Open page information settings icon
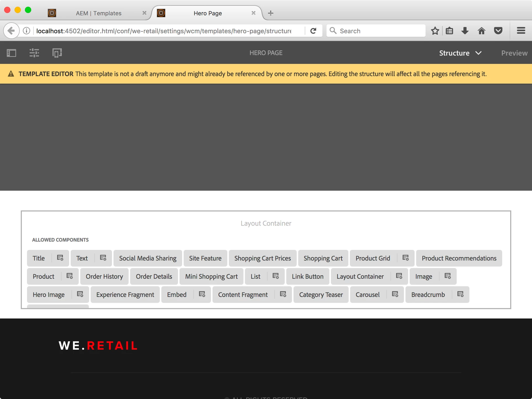Screen dimensions: 532x399 (x=34, y=53)
